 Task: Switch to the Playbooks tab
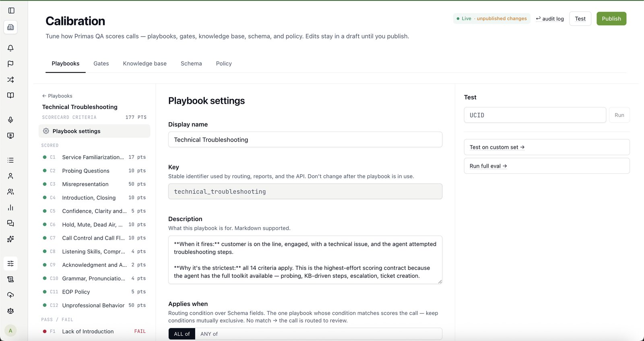66,64
